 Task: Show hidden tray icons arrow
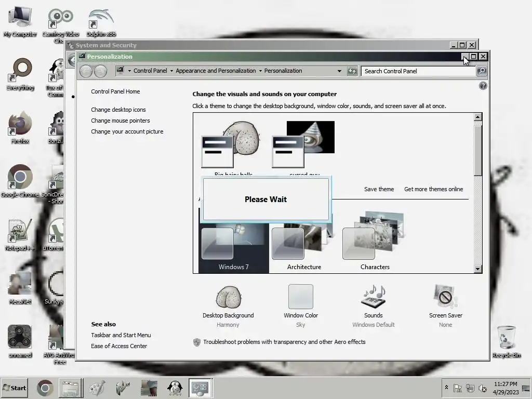(x=446, y=388)
